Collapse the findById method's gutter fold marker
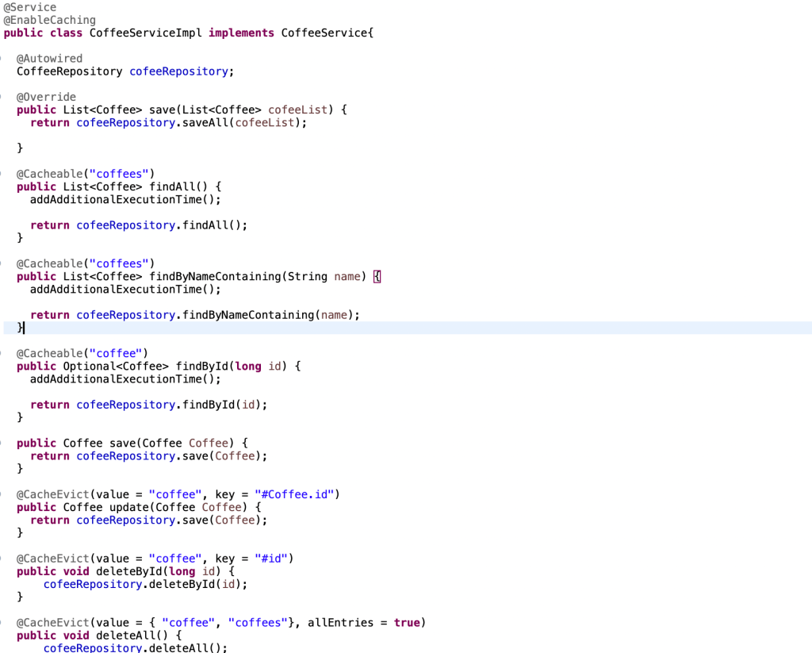This screenshot has height=653, width=812. (x=2, y=353)
